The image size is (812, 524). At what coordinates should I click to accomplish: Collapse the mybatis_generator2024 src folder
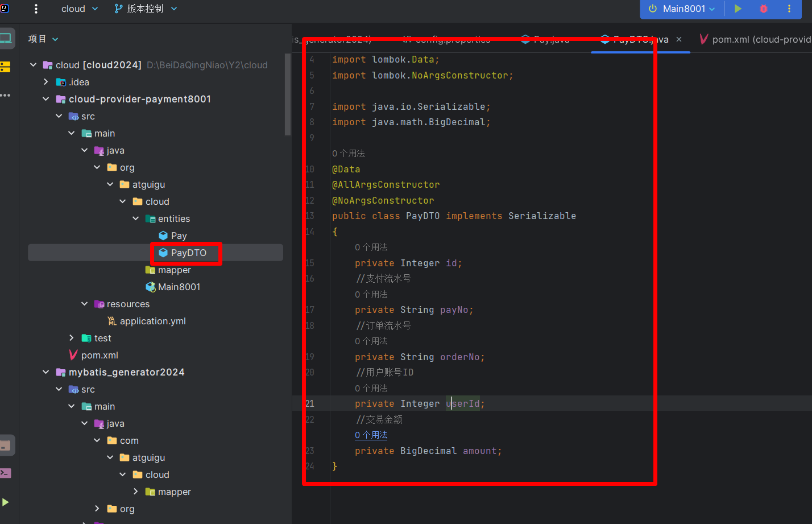(59, 389)
